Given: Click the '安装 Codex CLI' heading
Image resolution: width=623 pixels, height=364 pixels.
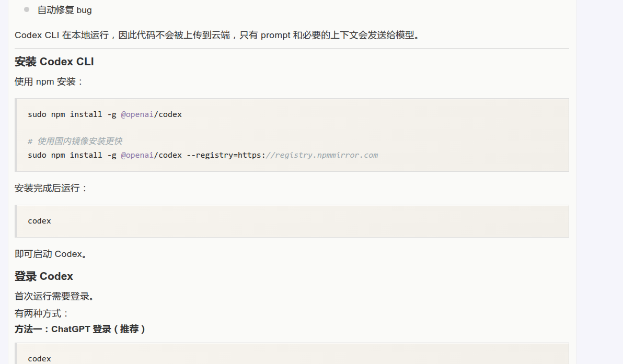Looking at the screenshot, I should click(x=54, y=62).
